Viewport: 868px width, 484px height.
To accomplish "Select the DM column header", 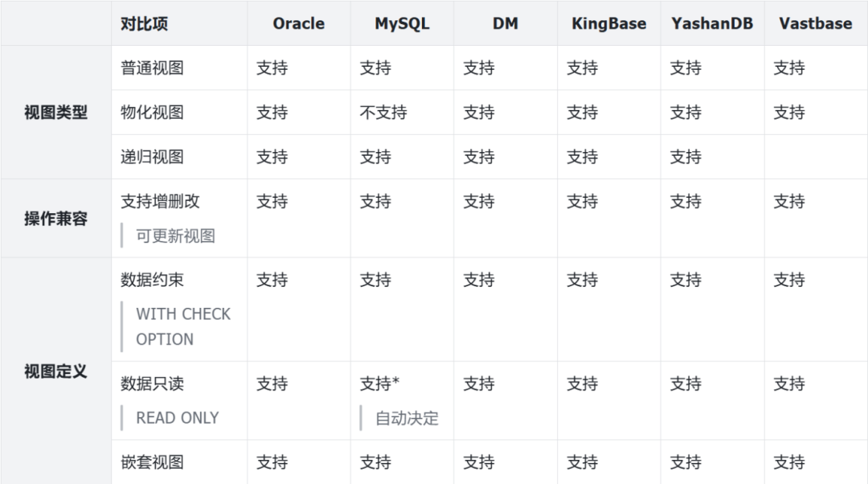I will (x=505, y=23).
